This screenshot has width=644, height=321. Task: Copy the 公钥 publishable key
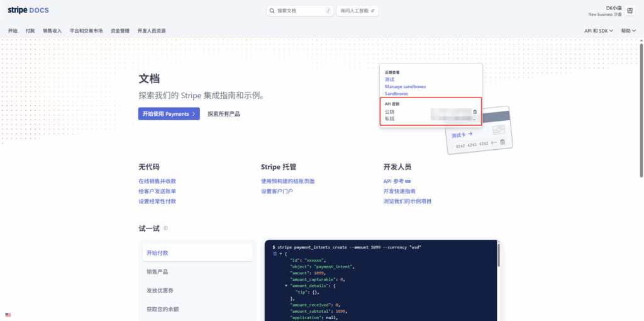click(x=475, y=112)
